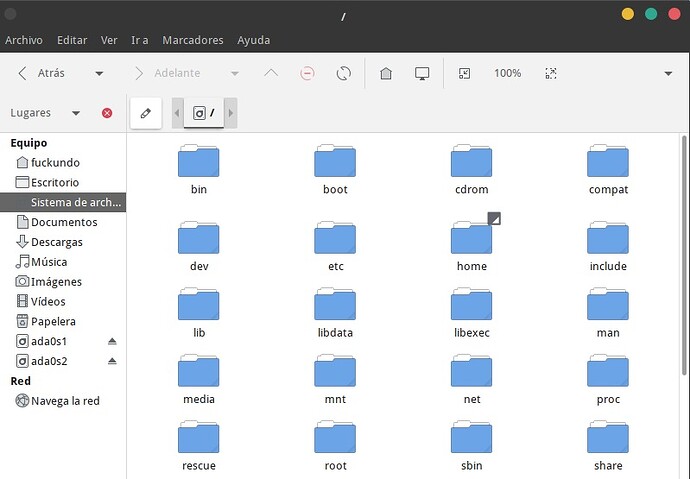The width and height of the screenshot is (690, 479).
Task: Open the Atrás history dropdown arrow
Action: 99,73
